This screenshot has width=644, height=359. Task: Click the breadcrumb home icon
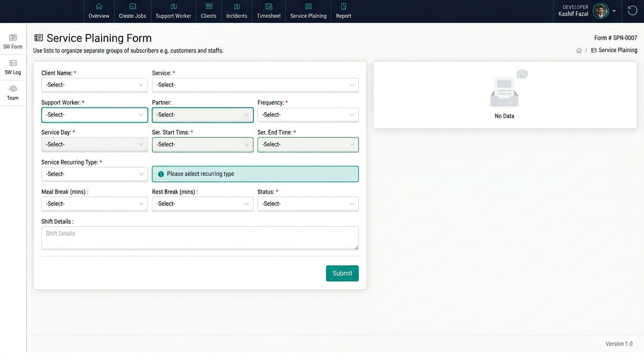tap(579, 50)
